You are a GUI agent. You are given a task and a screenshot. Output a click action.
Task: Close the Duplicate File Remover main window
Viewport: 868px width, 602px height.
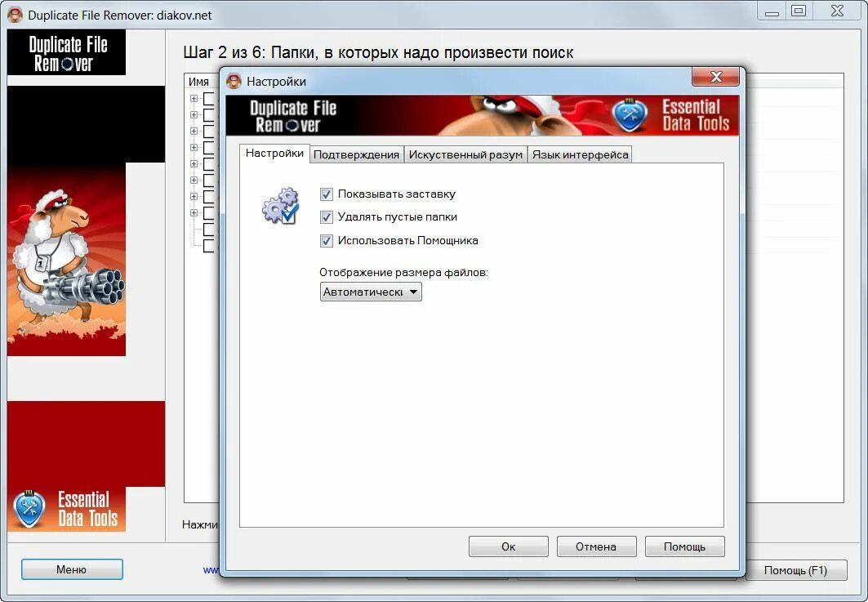point(838,11)
